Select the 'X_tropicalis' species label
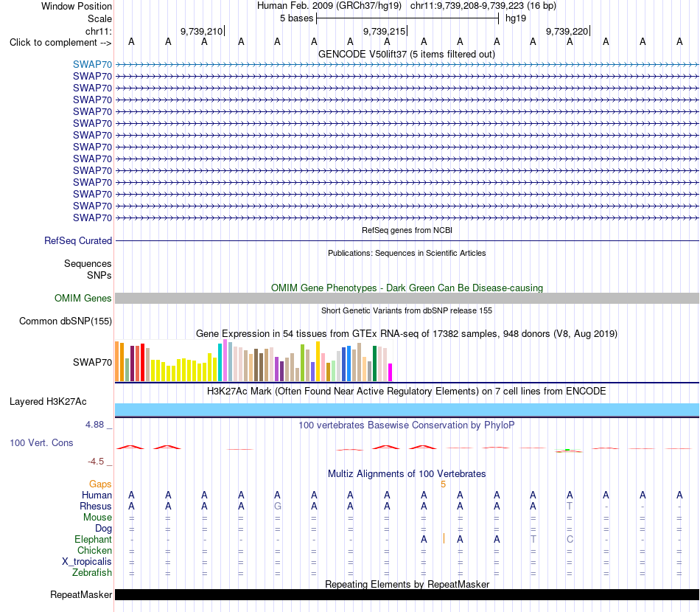700x612 pixels. pos(87,562)
